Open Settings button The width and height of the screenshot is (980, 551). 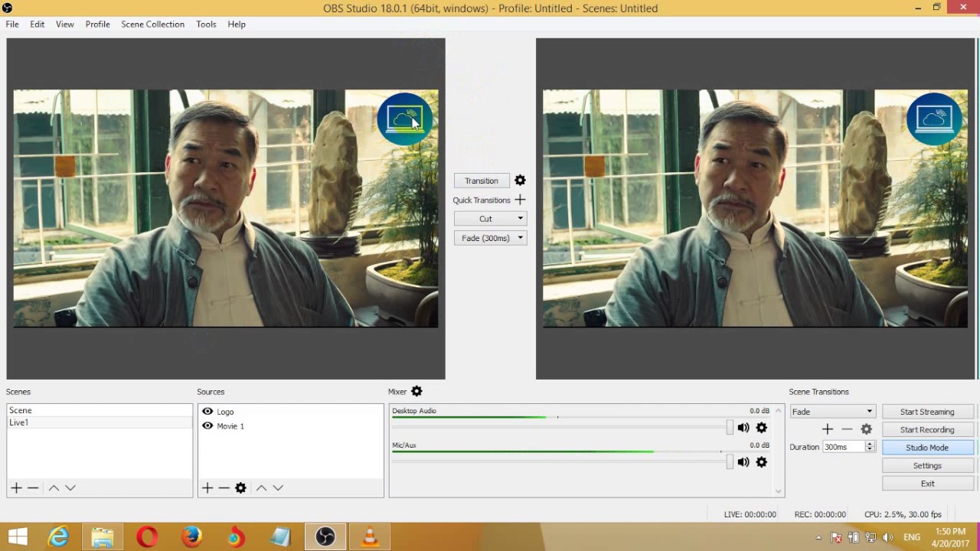pyautogui.click(x=927, y=465)
